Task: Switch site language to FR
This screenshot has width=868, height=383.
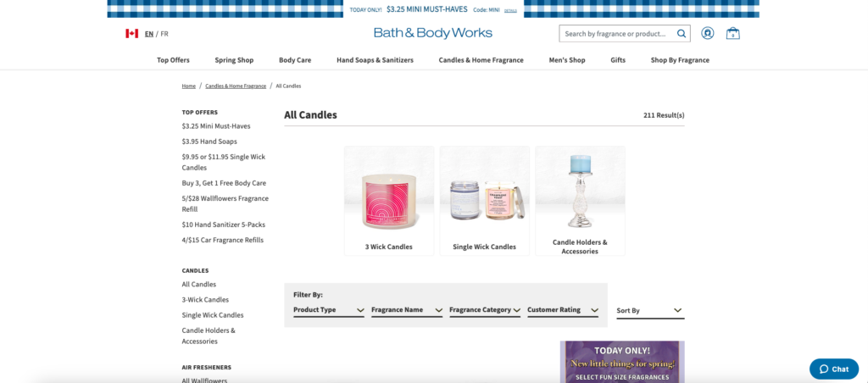Action: [x=164, y=34]
